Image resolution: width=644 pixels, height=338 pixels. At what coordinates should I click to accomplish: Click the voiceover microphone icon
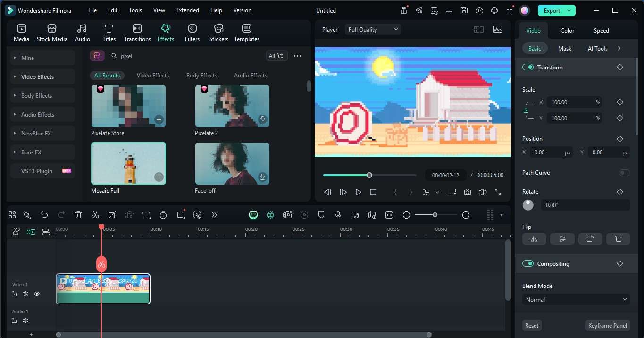(x=338, y=215)
